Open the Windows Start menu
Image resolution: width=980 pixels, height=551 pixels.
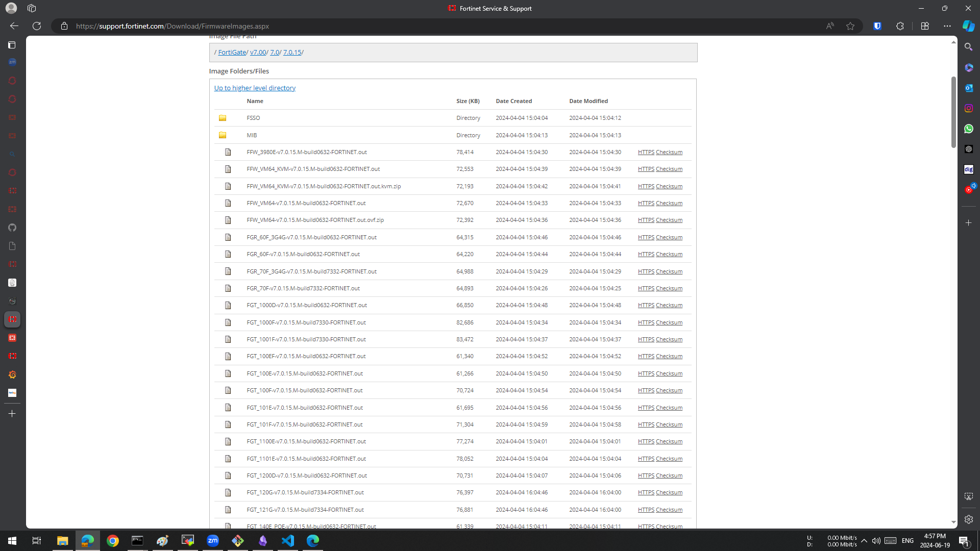coord(12,540)
